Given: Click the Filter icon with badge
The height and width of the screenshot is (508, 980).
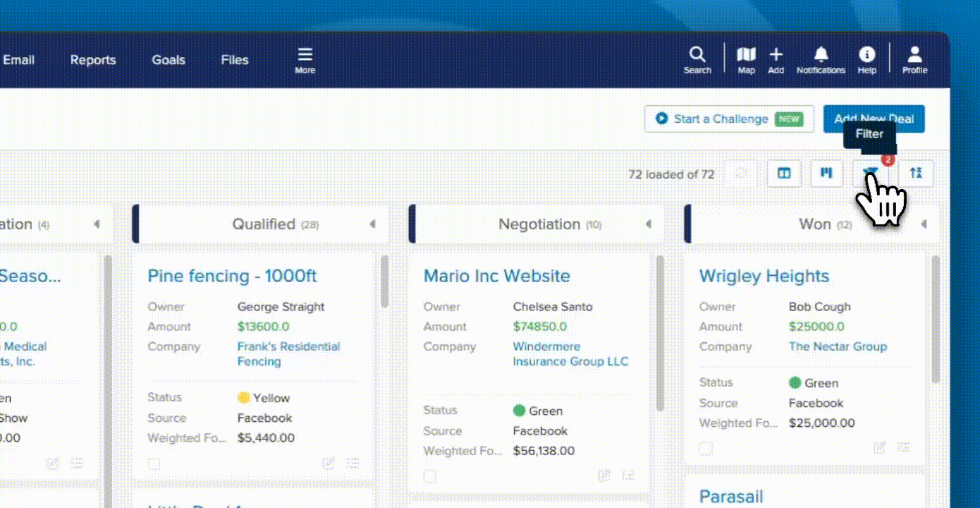Looking at the screenshot, I should pyautogui.click(x=871, y=173).
